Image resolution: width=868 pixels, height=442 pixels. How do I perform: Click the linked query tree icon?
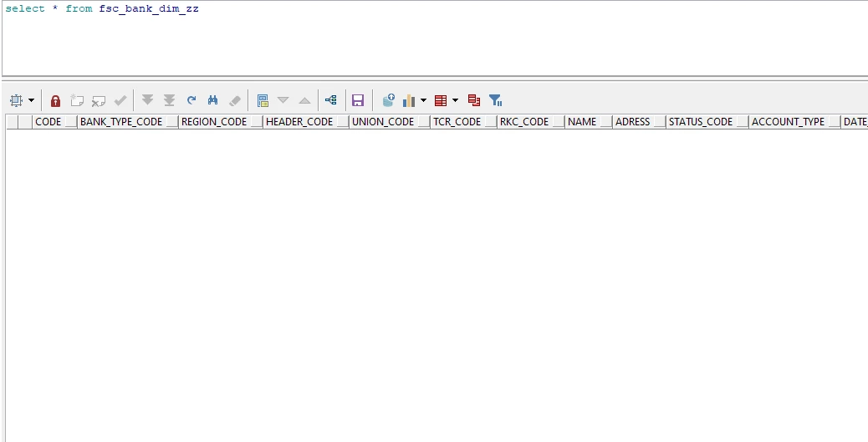coord(331,100)
